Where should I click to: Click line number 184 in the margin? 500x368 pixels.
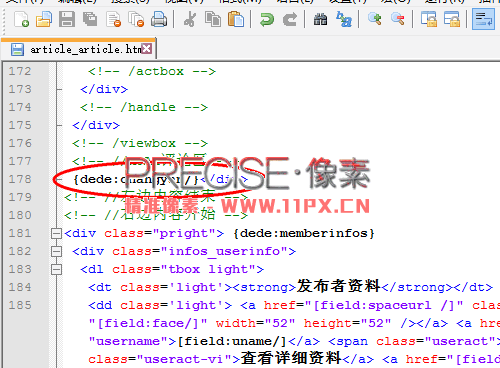[x=20, y=287]
